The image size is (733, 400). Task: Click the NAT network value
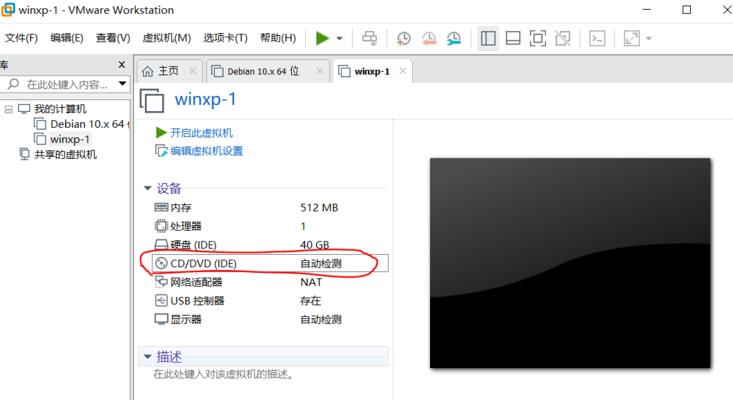pyautogui.click(x=311, y=282)
